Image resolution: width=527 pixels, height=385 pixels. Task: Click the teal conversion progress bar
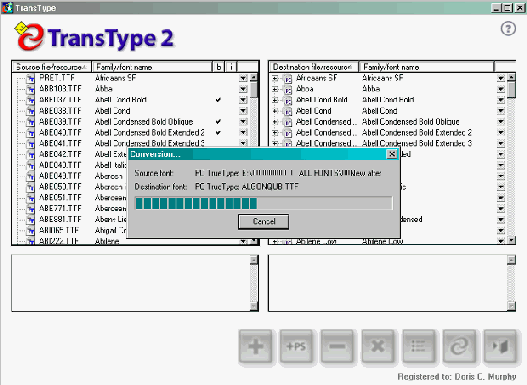point(264,203)
